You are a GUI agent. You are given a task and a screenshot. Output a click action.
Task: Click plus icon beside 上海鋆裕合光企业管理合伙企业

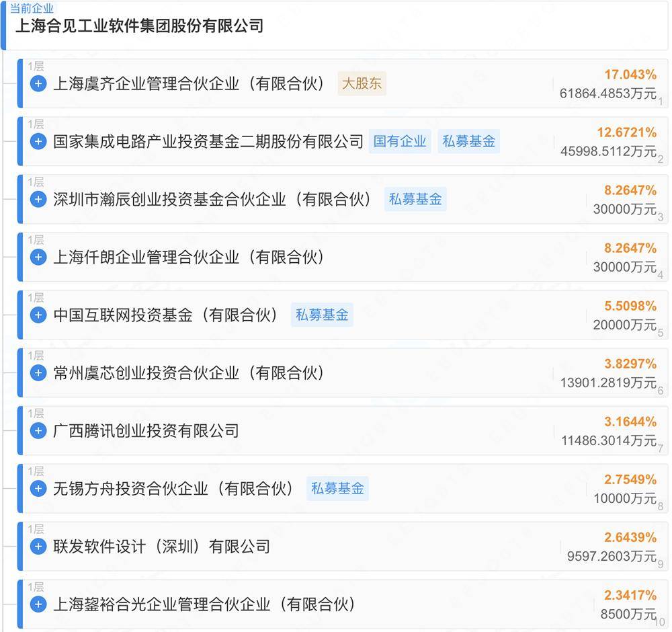click(x=38, y=604)
